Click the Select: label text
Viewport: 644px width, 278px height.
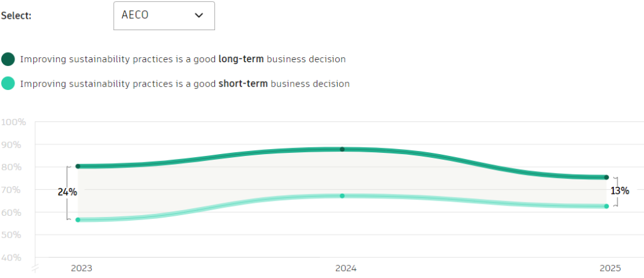(x=16, y=16)
